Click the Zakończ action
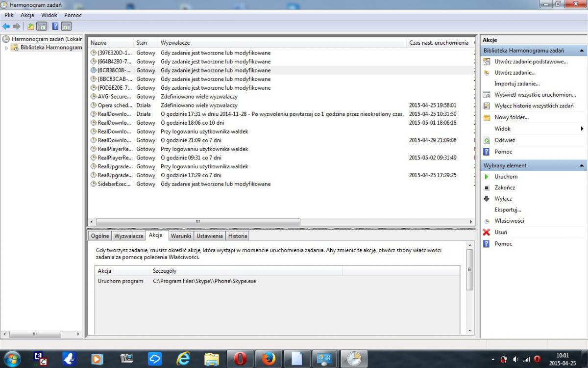 [505, 187]
